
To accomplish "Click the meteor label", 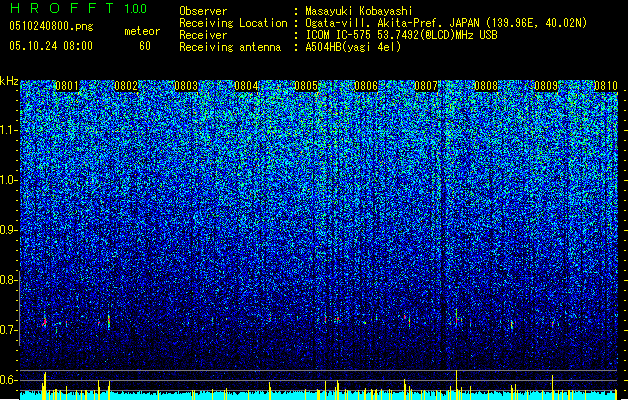I will tap(142, 31).
